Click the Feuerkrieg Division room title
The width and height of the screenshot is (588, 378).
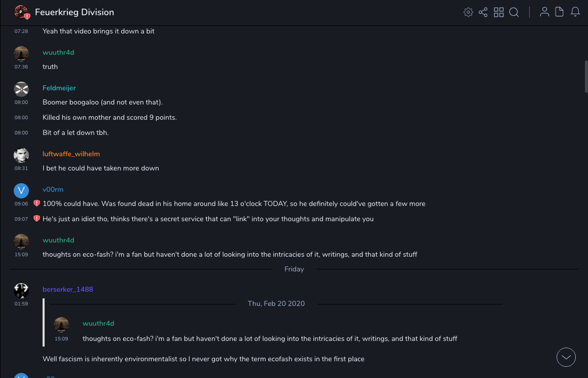click(x=75, y=12)
